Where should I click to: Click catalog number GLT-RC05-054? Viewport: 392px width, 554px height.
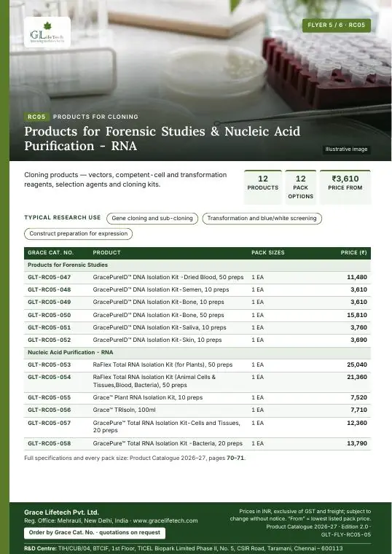tap(49, 378)
